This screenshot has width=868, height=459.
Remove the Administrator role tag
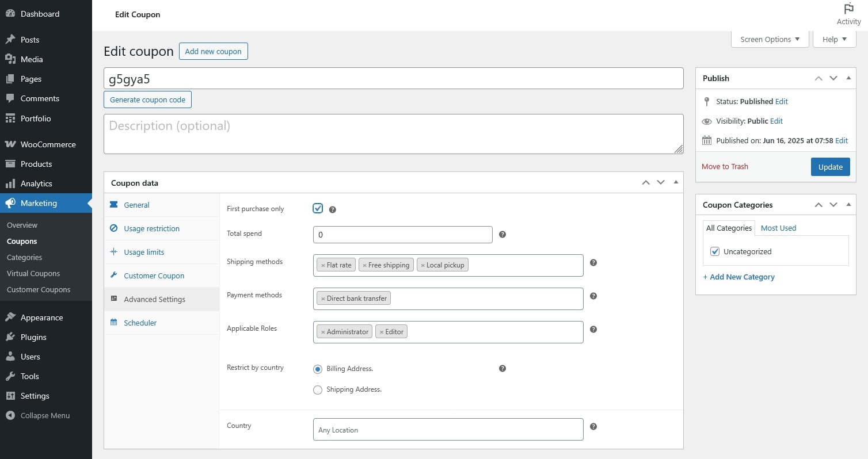click(323, 332)
